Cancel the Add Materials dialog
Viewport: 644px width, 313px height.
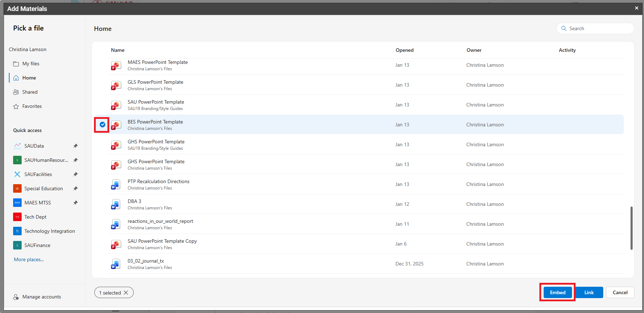620,292
